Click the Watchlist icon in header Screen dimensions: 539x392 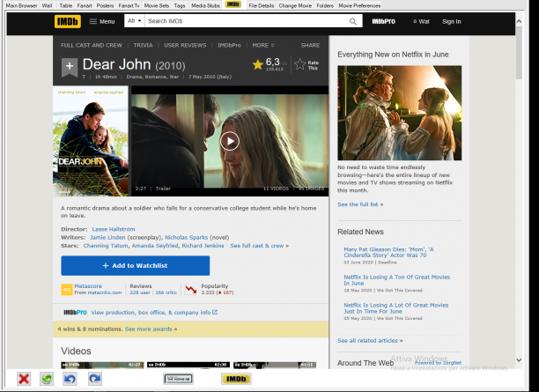coord(421,21)
